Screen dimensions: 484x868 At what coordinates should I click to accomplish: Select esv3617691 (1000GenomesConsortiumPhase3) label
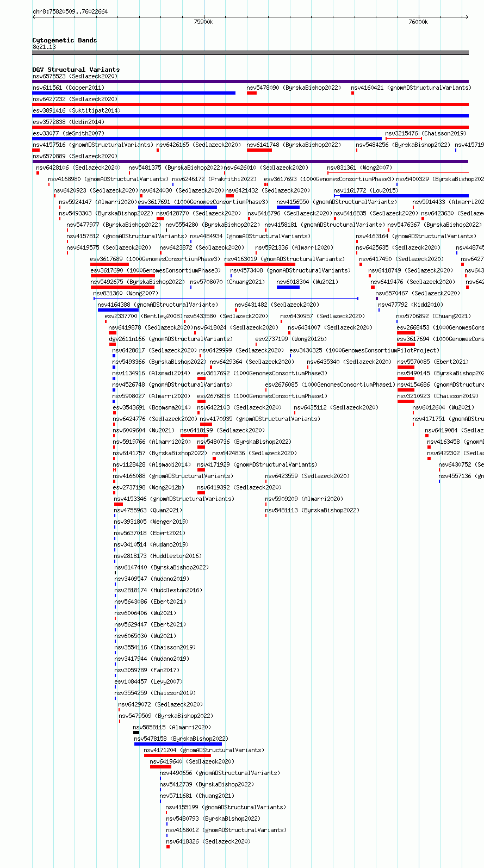coord(203,202)
